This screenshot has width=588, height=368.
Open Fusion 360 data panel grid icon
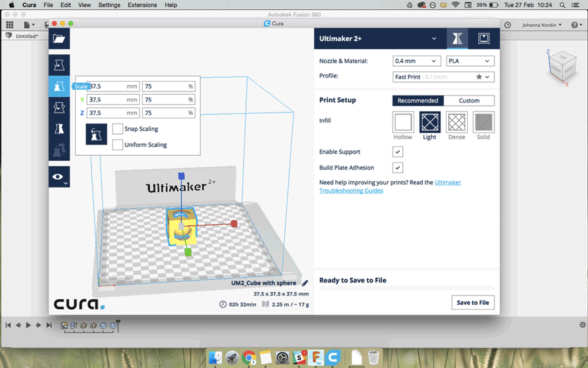[10, 25]
